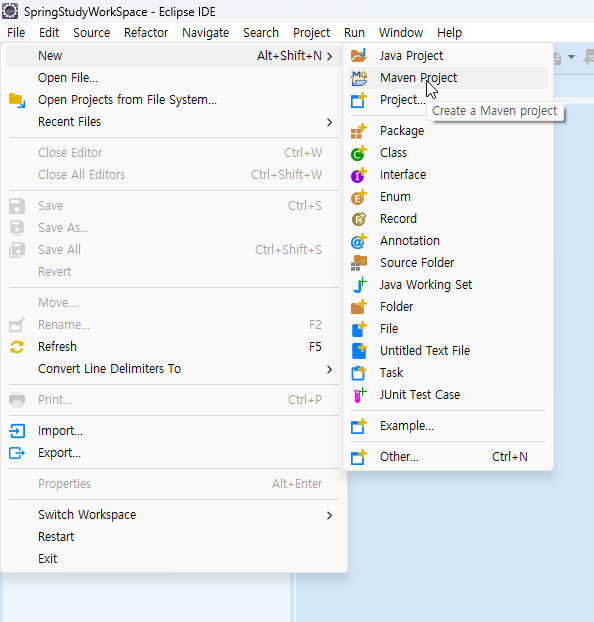The width and height of the screenshot is (594, 622).
Task: Choose Untitled Text File label
Action: point(425,351)
